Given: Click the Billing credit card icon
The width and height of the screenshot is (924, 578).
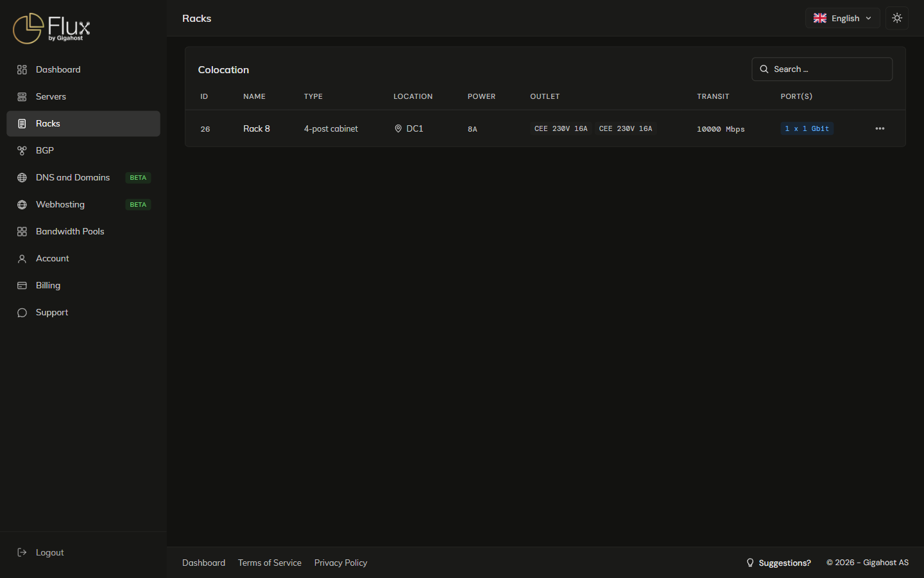Looking at the screenshot, I should pyautogui.click(x=22, y=286).
